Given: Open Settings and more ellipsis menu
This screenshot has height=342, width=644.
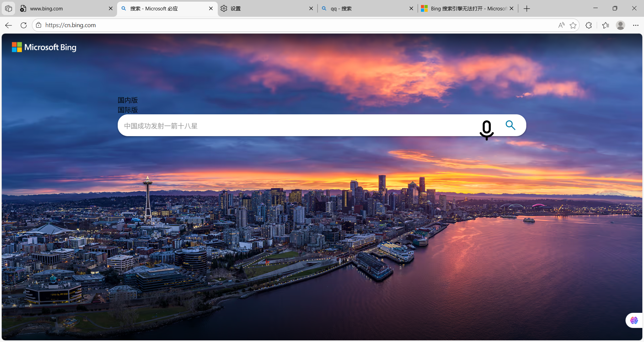Looking at the screenshot, I should pyautogui.click(x=636, y=25).
